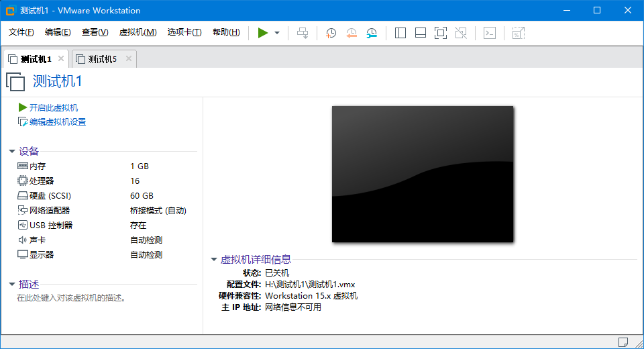Click the large VM icon beside 测试机1 heading

(x=15, y=81)
